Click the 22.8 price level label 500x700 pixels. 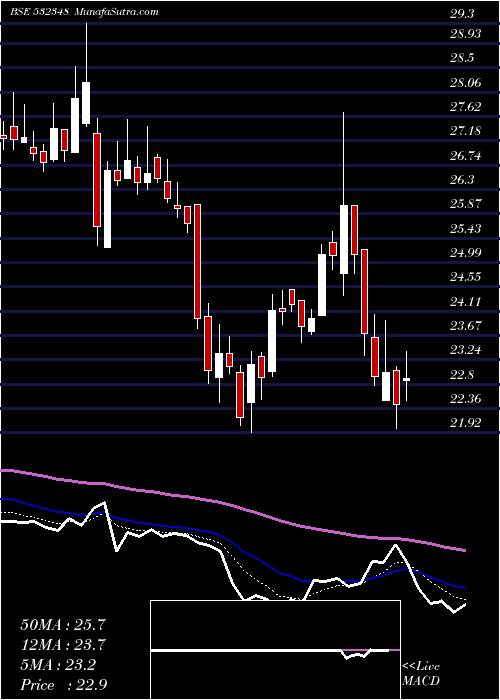(462, 375)
